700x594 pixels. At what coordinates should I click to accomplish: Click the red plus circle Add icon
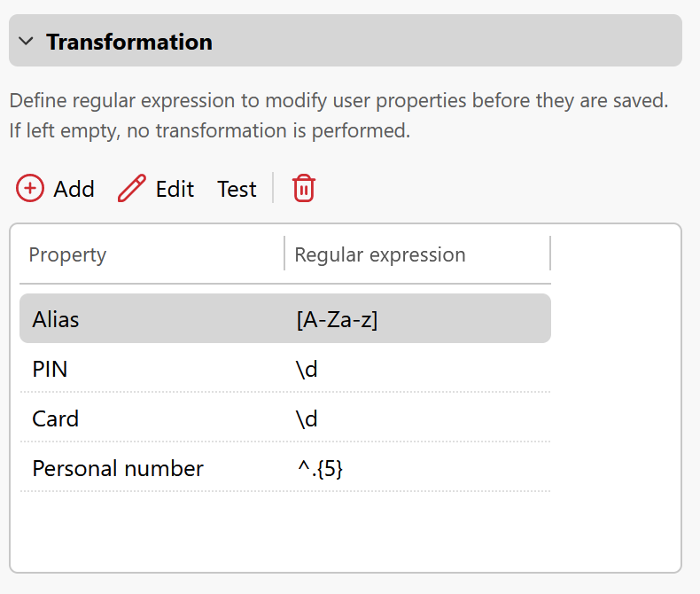click(30, 188)
